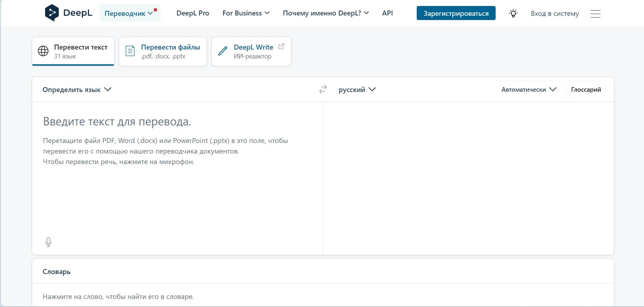
Task: Expand the For Business menu
Action: tap(246, 13)
